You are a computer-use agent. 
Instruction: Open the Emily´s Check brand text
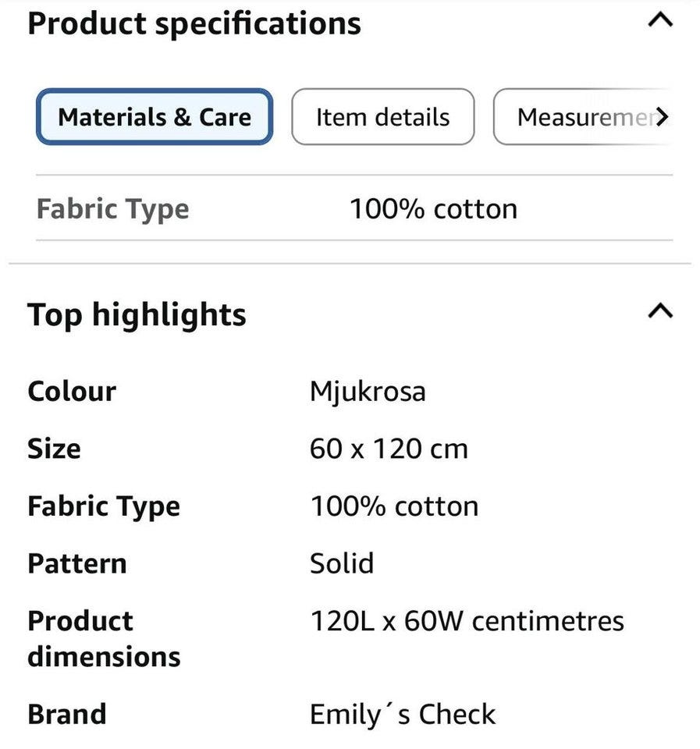(402, 714)
